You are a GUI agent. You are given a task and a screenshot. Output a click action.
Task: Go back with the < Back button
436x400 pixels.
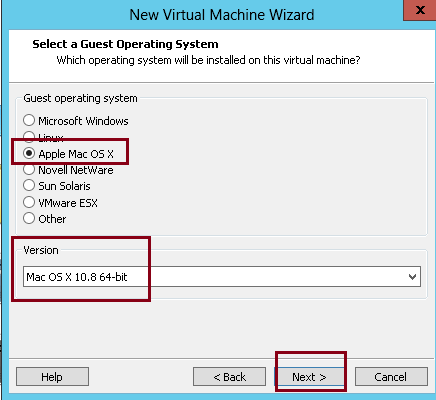[229, 377]
